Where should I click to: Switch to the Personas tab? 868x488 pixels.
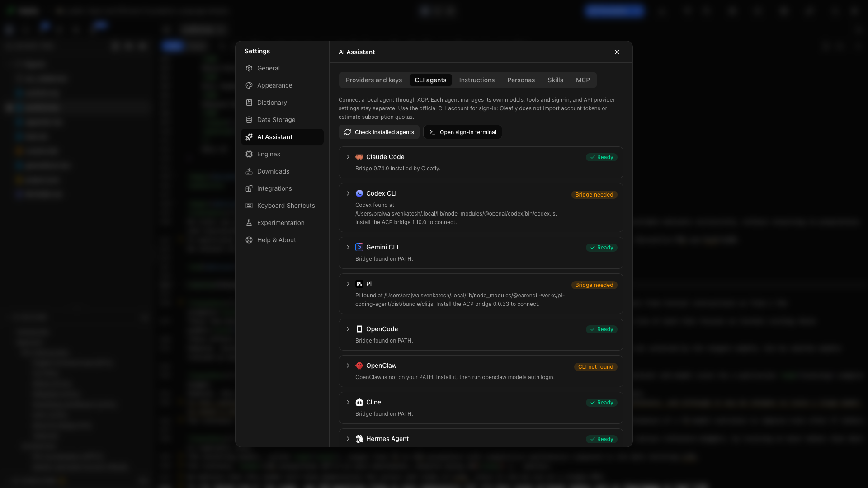pos(521,80)
